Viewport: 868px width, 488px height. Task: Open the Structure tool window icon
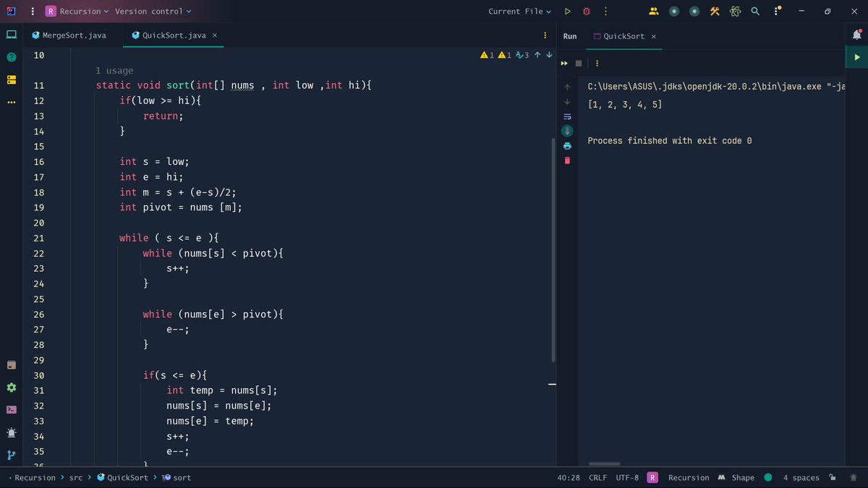pos(11,80)
